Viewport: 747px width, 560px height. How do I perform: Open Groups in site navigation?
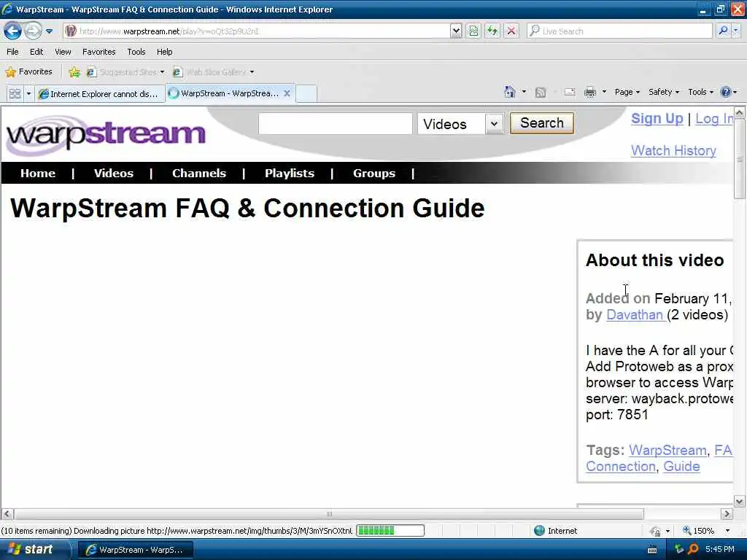(x=374, y=174)
